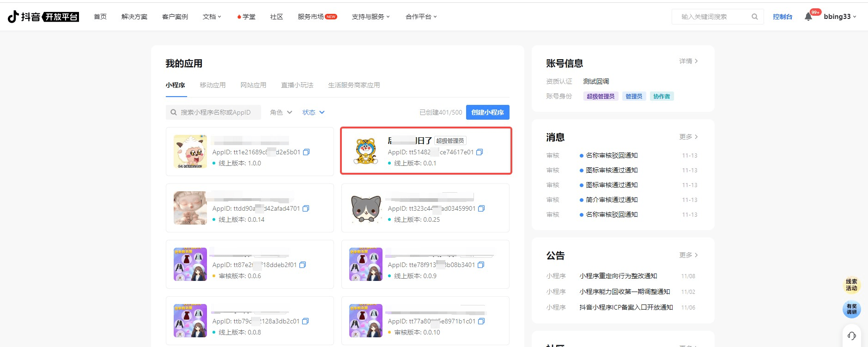Image resolution: width=868 pixels, height=347 pixels.
Task: Click the grey cat app thumbnail
Action: pos(366,208)
